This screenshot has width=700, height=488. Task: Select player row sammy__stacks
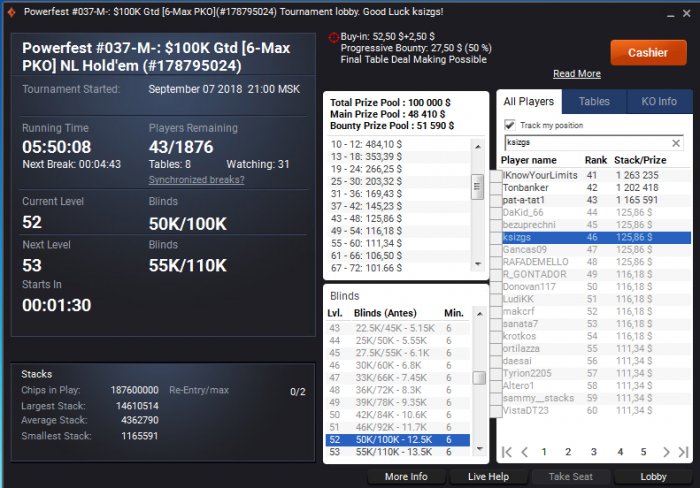(597, 398)
